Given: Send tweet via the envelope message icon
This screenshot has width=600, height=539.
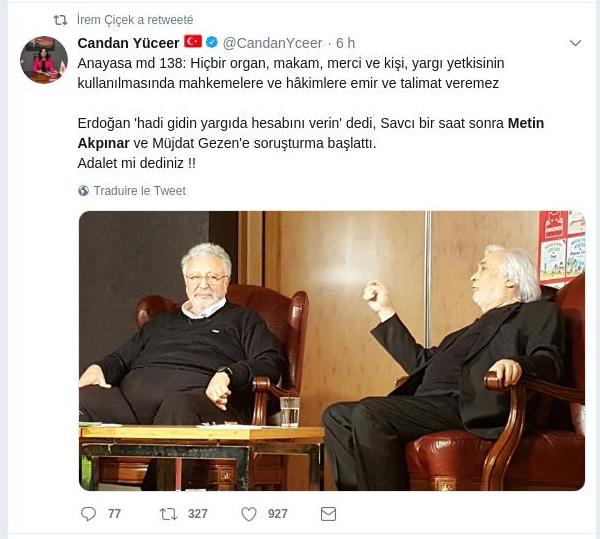Looking at the screenshot, I should [x=328, y=514].
